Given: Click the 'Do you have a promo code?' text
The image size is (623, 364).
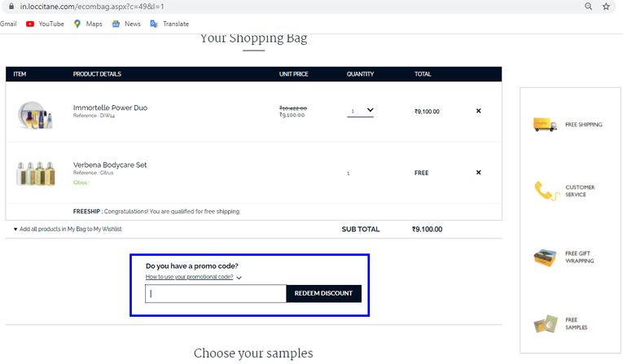Looking at the screenshot, I should pos(192,265).
